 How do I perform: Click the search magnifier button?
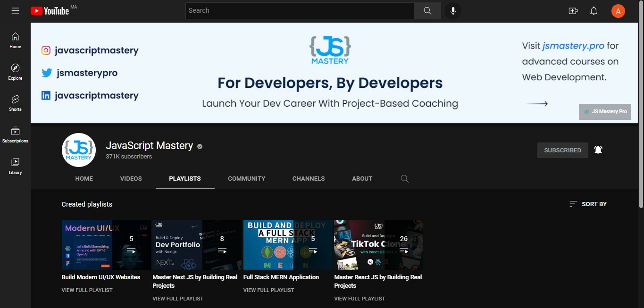(427, 11)
